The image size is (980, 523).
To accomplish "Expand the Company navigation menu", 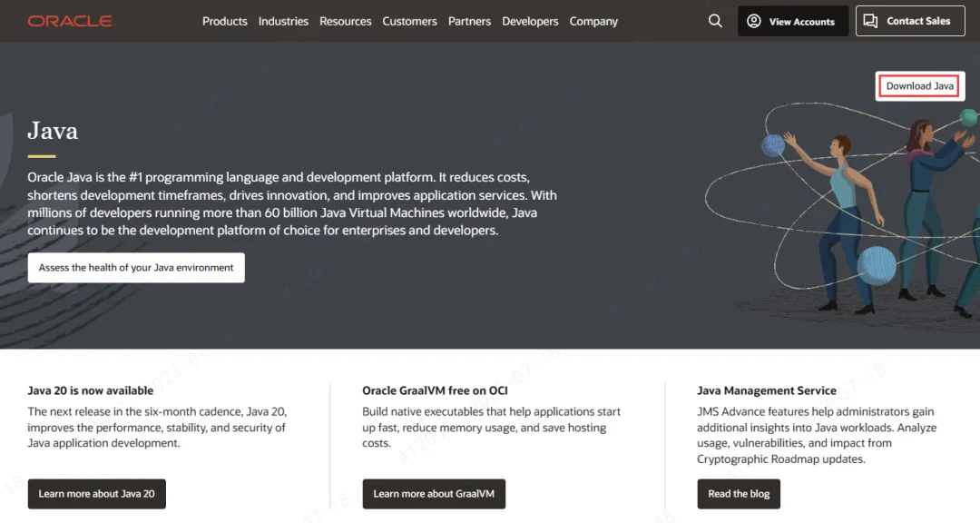I will pos(593,21).
